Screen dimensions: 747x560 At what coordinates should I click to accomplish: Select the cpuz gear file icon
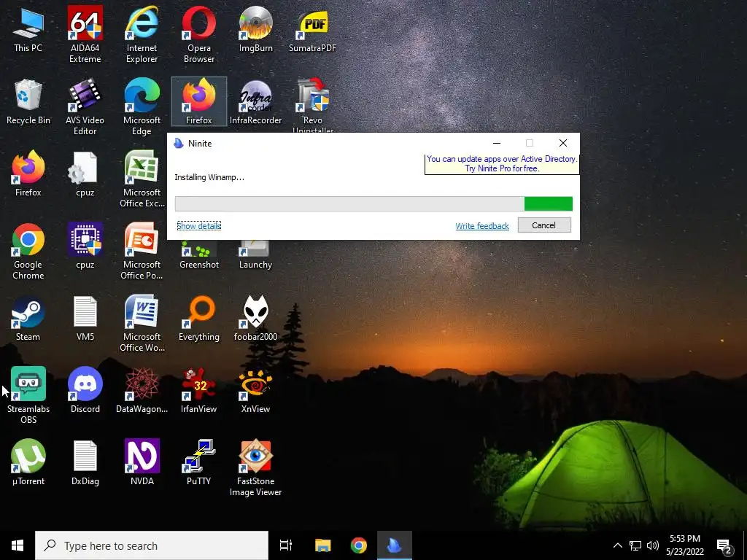click(85, 174)
